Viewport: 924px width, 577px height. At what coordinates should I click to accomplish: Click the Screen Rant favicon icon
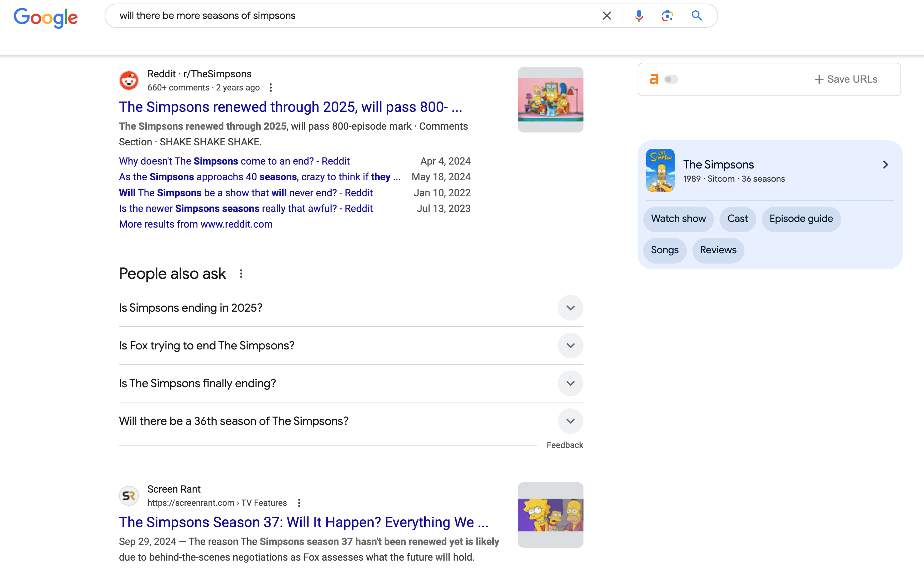point(129,496)
